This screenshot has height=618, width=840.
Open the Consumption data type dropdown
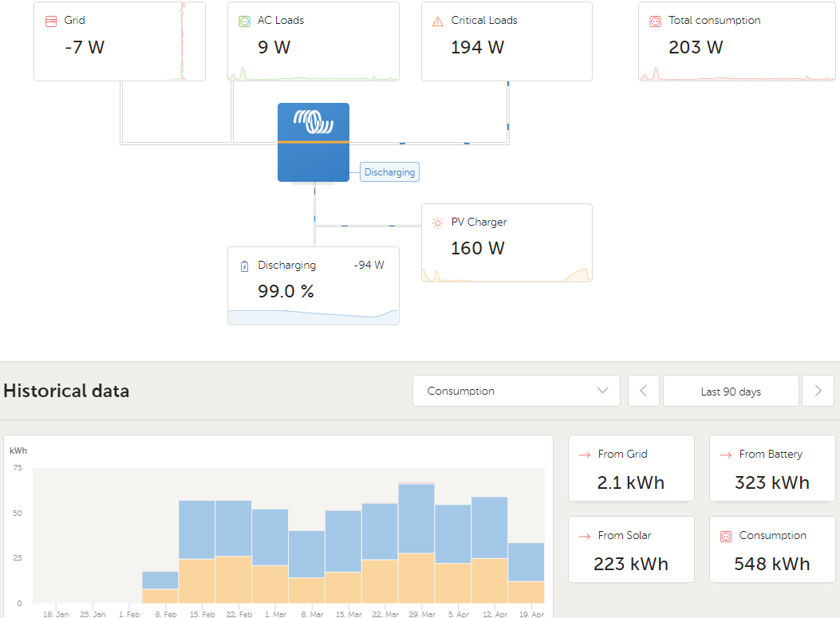(x=516, y=391)
